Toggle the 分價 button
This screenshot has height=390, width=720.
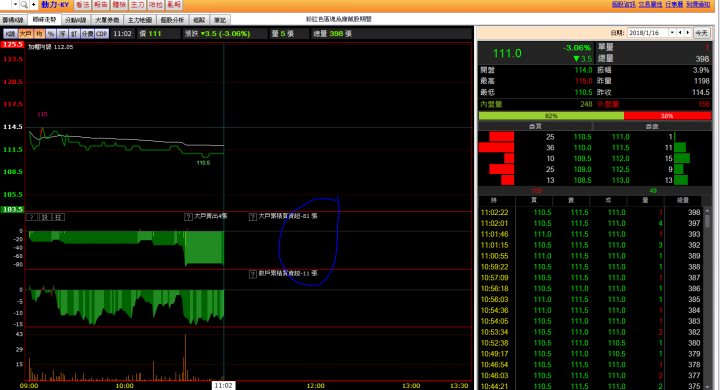(x=87, y=34)
